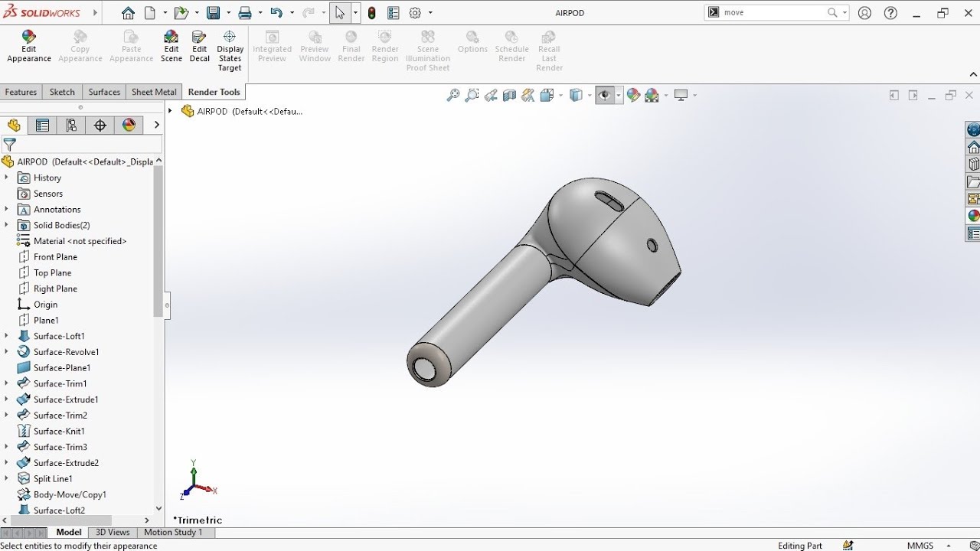Viewport: 980px width, 551px height.
Task: Open the Edit Scene tool
Action: pyautogui.click(x=171, y=47)
